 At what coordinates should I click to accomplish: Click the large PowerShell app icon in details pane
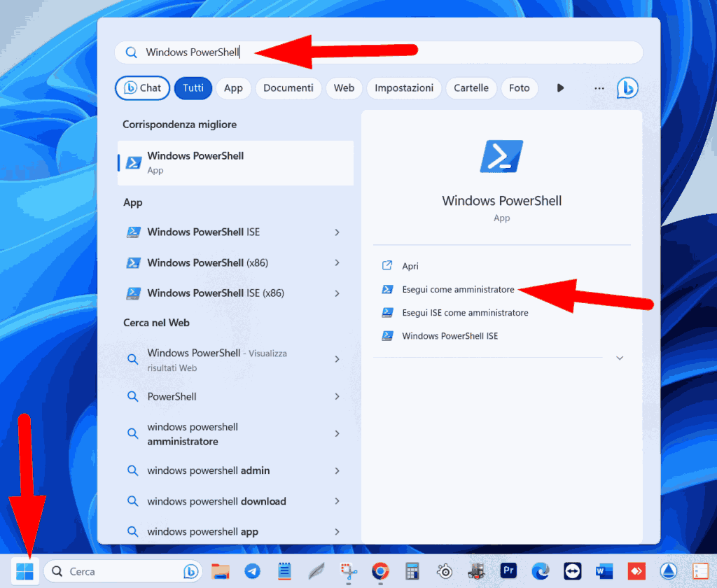click(501, 156)
